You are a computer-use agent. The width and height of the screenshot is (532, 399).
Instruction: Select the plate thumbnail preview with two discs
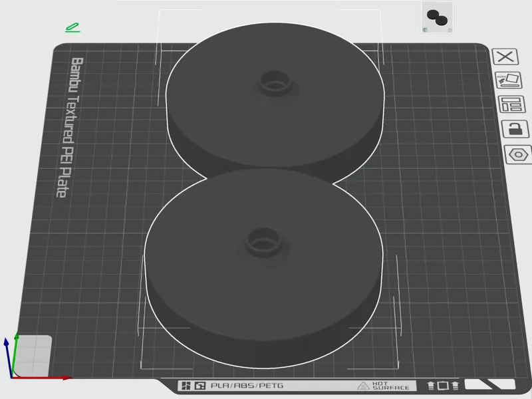[438, 17]
